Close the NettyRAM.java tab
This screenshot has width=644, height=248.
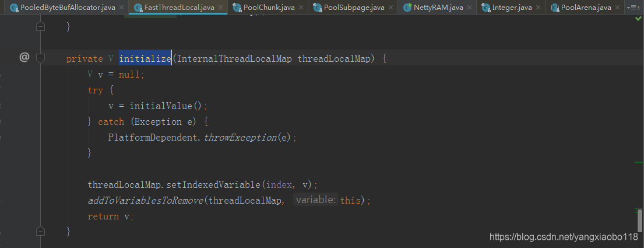[x=470, y=8]
